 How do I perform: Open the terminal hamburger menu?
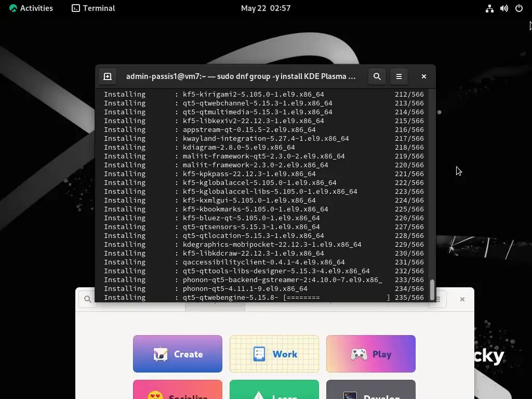pos(399,76)
